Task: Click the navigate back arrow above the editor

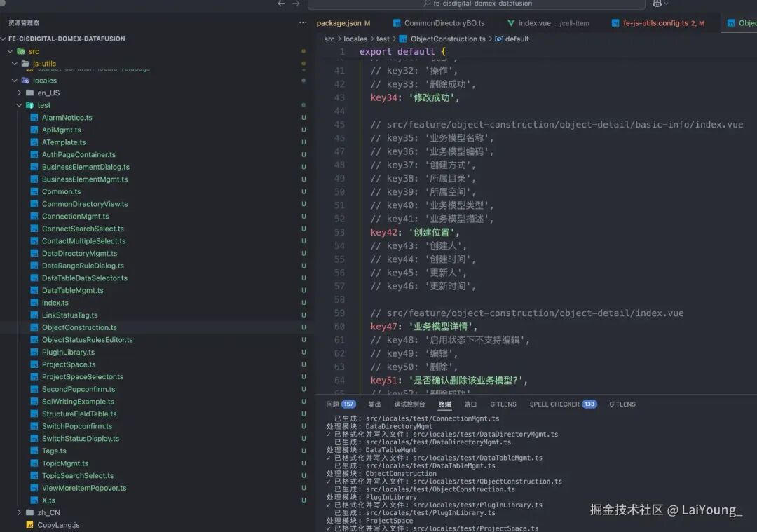Action: point(282,4)
